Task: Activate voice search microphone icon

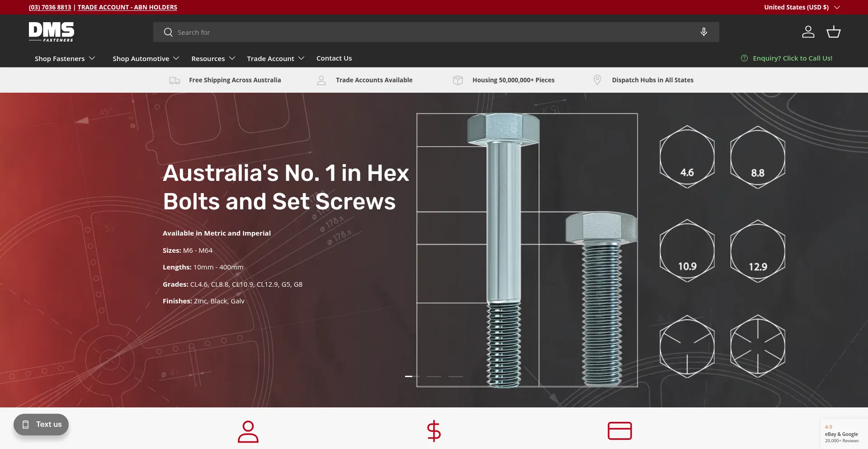Action: point(703,32)
